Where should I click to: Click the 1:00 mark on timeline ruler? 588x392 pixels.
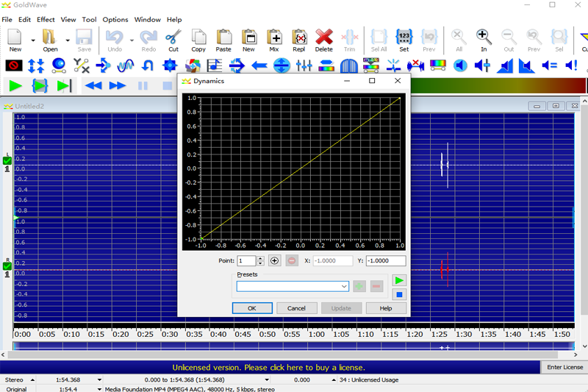point(317,334)
